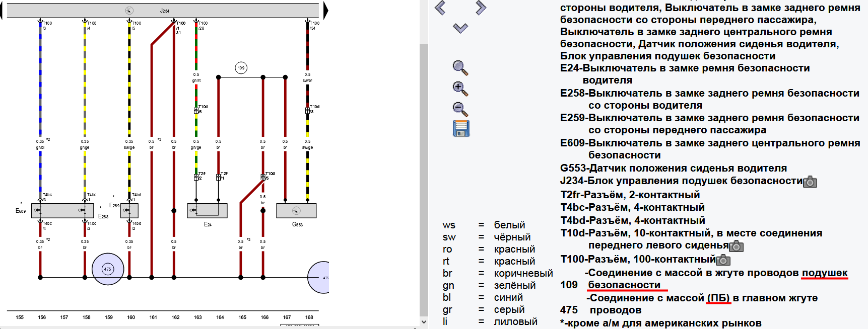Click the down navigation chevron
The image size is (868, 329).
pos(460,28)
